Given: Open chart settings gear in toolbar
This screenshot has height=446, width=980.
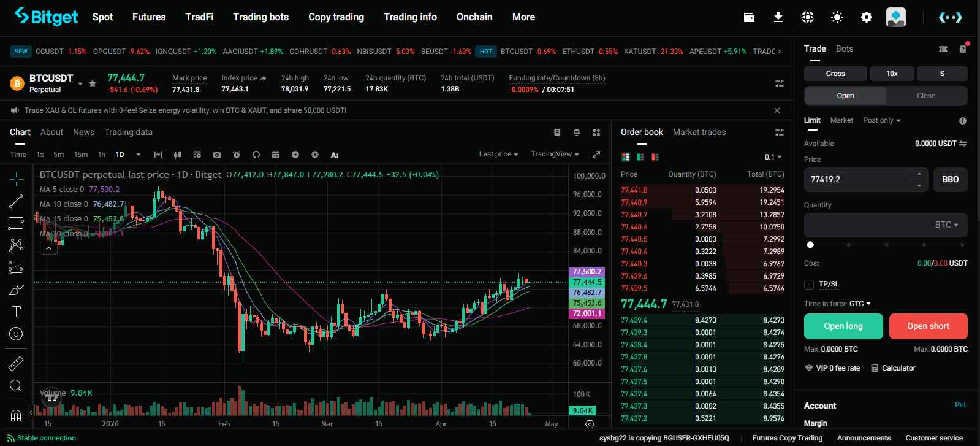Looking at the screenshot, I should click(x=315, y=155).
